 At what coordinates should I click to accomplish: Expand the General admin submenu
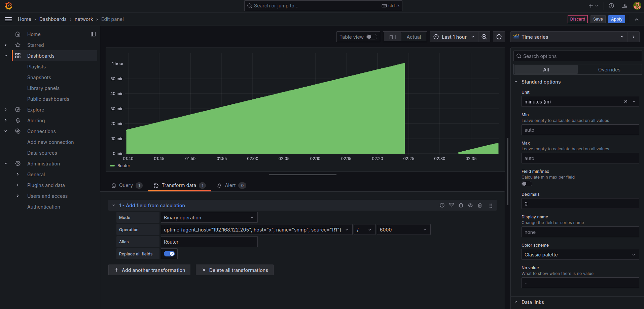pos(18,174)
